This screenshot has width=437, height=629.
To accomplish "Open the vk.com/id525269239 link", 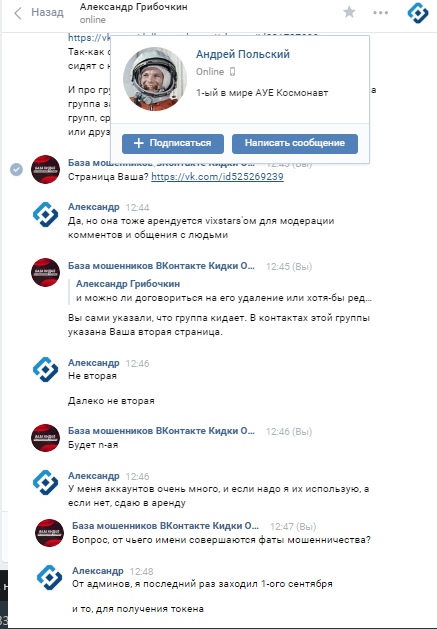I will click(217, 177).
